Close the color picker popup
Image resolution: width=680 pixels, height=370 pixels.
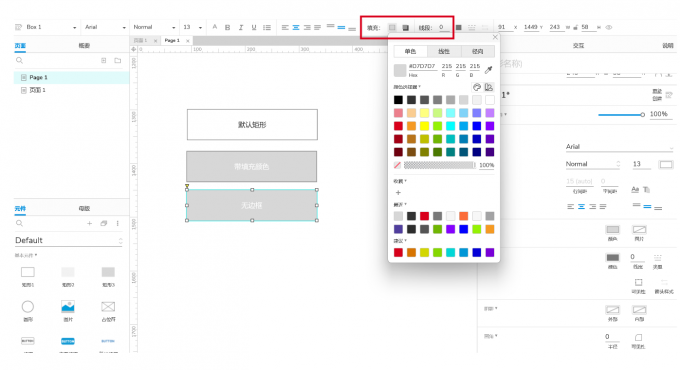pyautogui.click(x=495, y=37)
